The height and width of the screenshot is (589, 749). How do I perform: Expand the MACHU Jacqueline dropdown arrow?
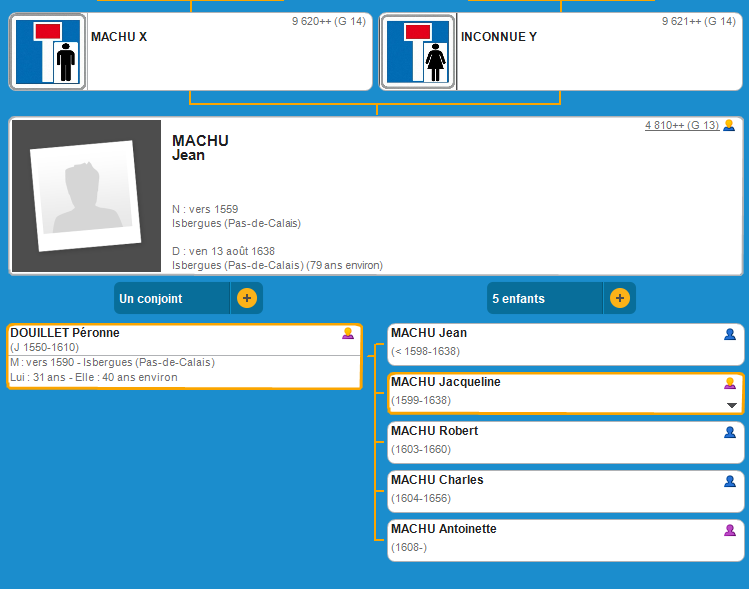pyautogui.click(x=732, y=405)
